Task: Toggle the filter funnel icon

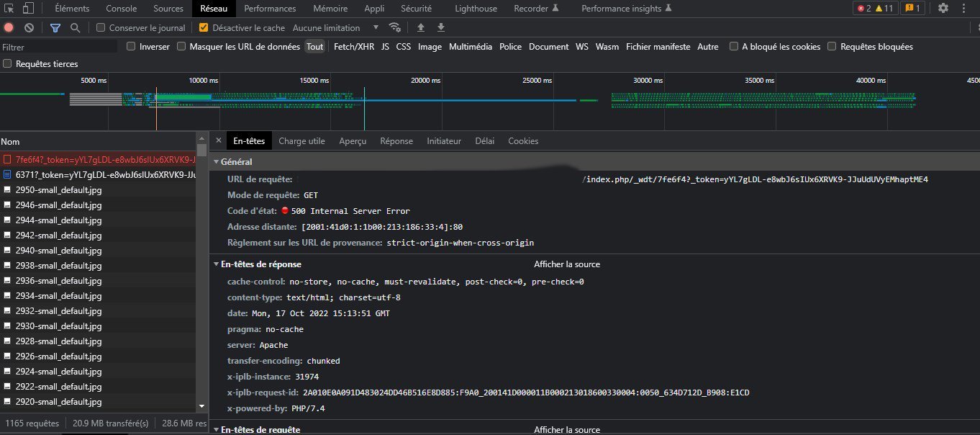Action: [x=55, y=28]
